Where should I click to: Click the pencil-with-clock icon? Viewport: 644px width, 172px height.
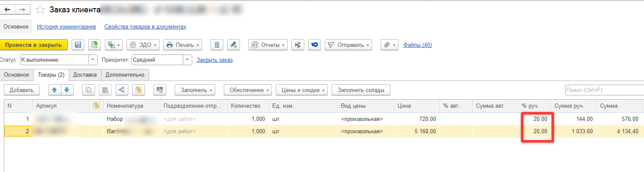pos(234,45)
